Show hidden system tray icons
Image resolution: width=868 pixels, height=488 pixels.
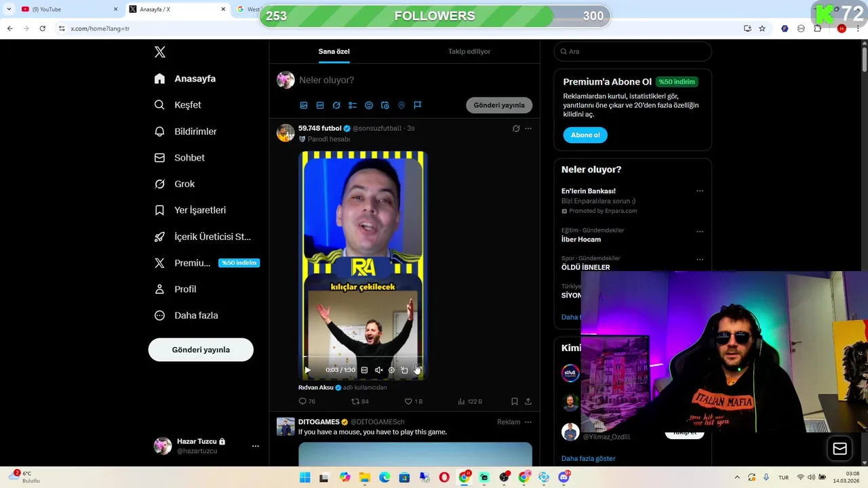737,477
